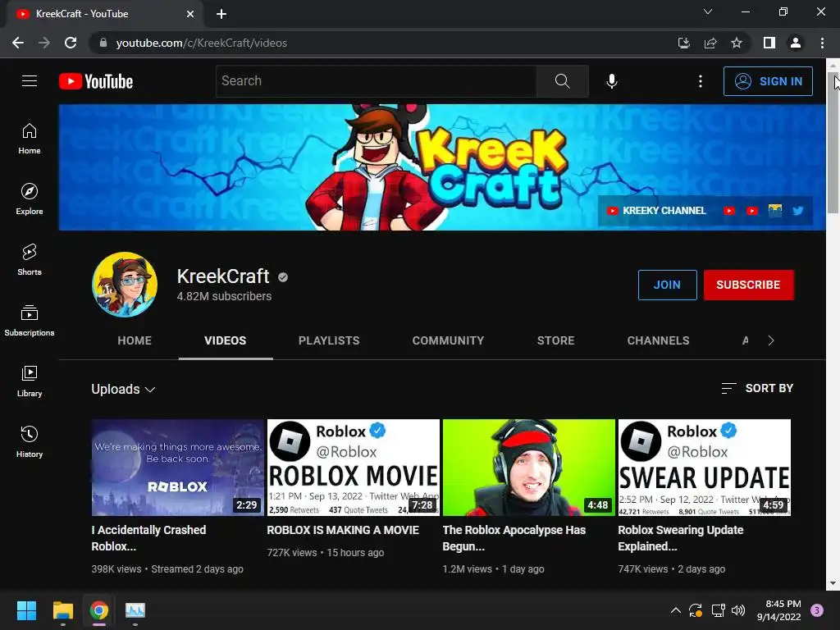Reload the current page
Screen dimensions: 840x630
[x=71, y=43]
